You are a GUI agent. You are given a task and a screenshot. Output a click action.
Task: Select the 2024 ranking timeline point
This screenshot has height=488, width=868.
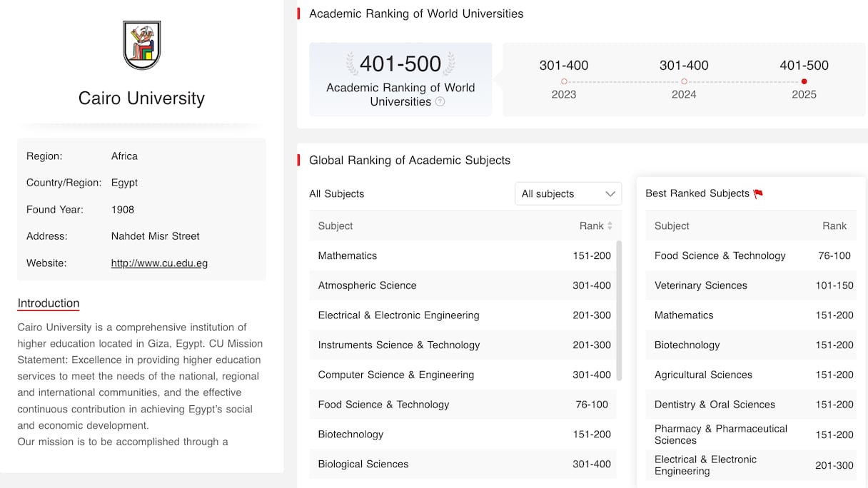point(684,81)
